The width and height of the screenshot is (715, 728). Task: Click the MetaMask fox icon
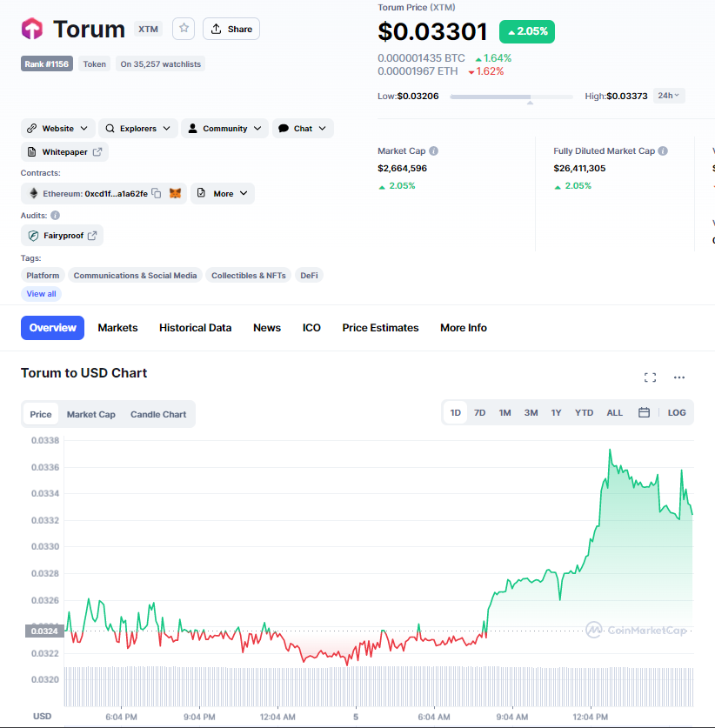point(175,193)
